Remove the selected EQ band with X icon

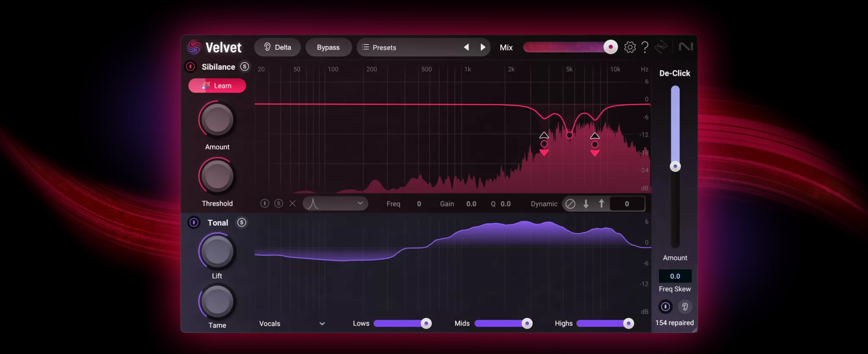pyautogui.click(x=292, y=203)
